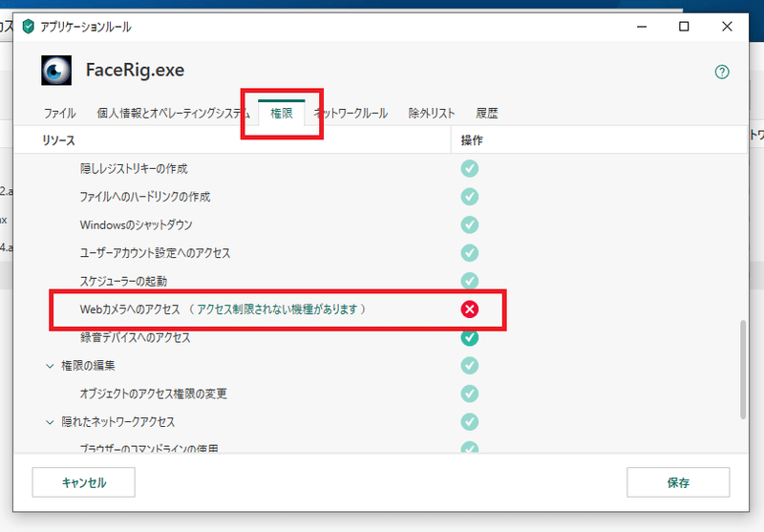Select the ファイルへのハードリンクの作成 row text
The width and height of the screenshot is (764, 532).
click(145, 197)
